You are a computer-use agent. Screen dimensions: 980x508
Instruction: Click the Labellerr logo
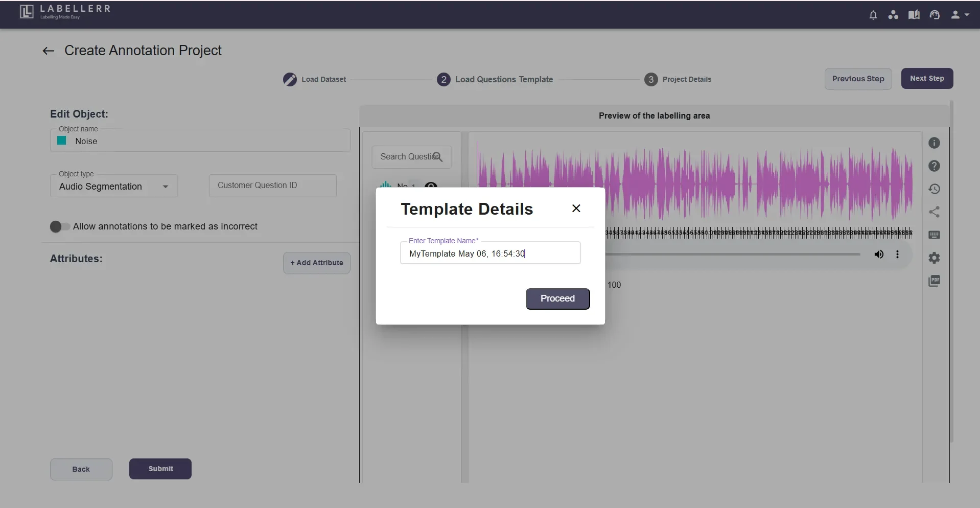pos(65,12)
